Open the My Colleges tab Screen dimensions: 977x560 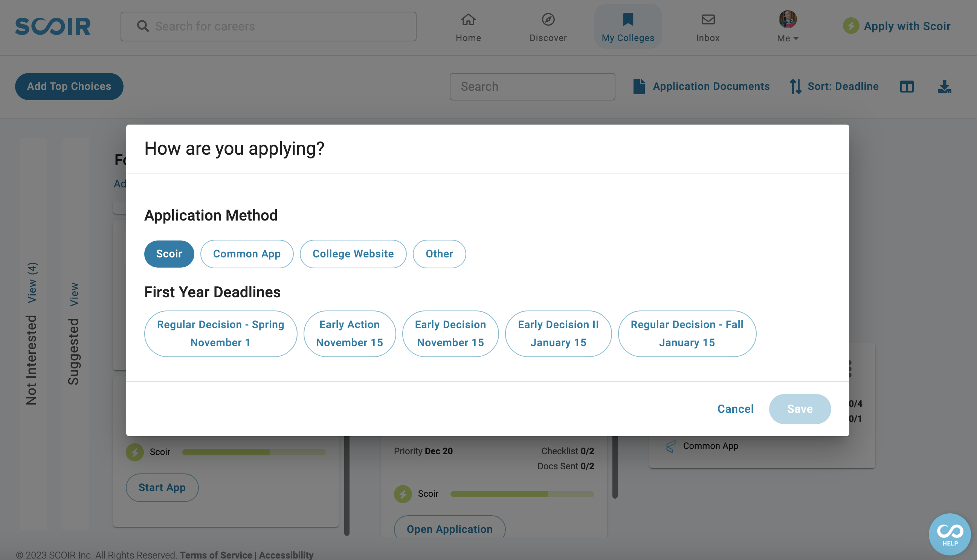pyautogui.click(x=627, y=27)
